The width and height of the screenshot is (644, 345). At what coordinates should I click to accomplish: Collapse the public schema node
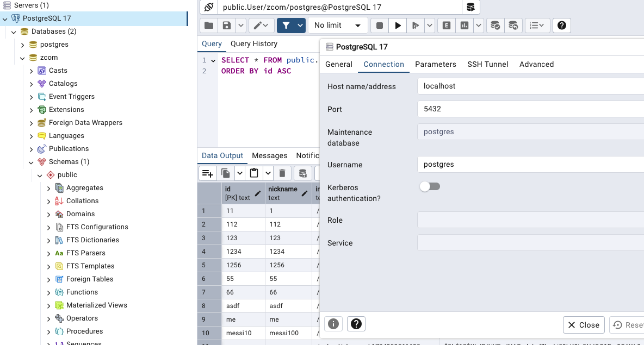(x=40, y=175)
